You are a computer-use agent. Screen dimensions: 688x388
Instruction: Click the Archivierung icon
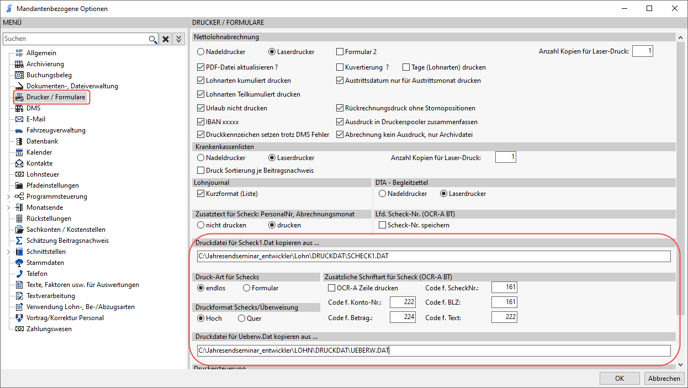pyautogui.click(x=19, y=64)
